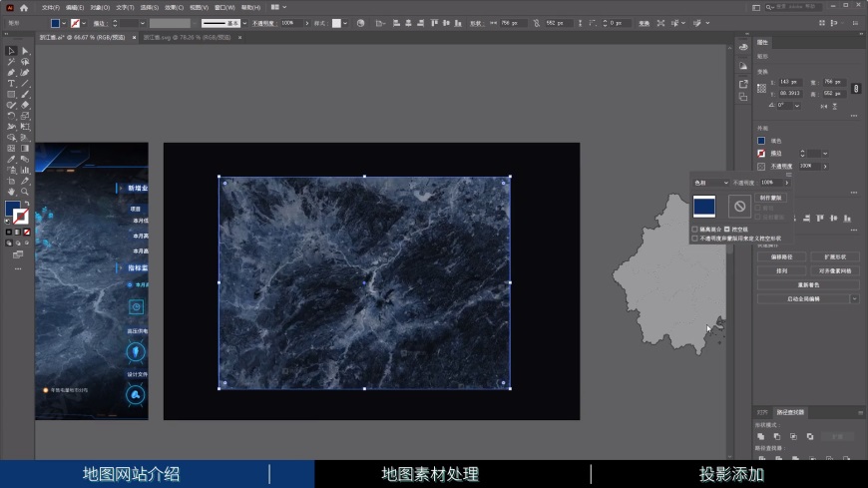Image resolution: width=868 pixels, height=488 pixels.
Task: Open the Window menu
Action: click(224, 8)
